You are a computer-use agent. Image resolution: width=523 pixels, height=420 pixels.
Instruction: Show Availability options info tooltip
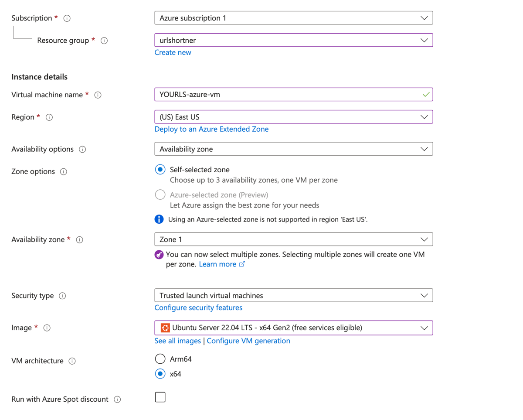click(82, 149)
